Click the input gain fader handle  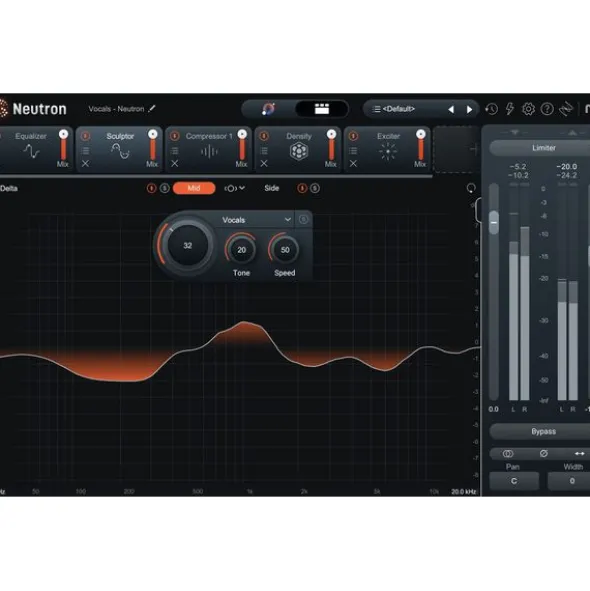(494, 222)
